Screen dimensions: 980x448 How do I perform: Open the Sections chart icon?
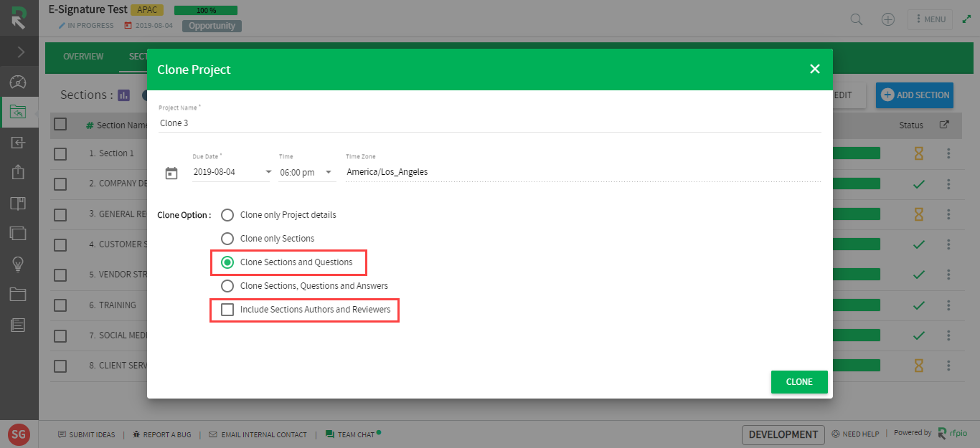tap(123, 95)
